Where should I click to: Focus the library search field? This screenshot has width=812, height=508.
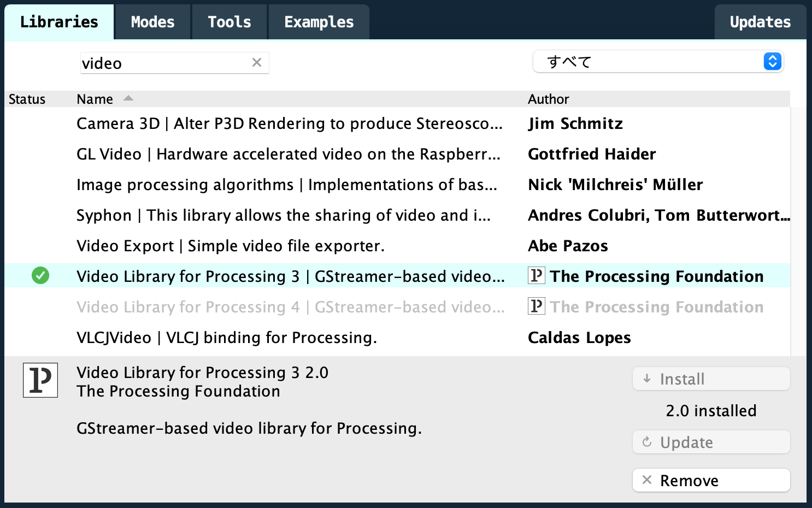click(x=164, y=63)
